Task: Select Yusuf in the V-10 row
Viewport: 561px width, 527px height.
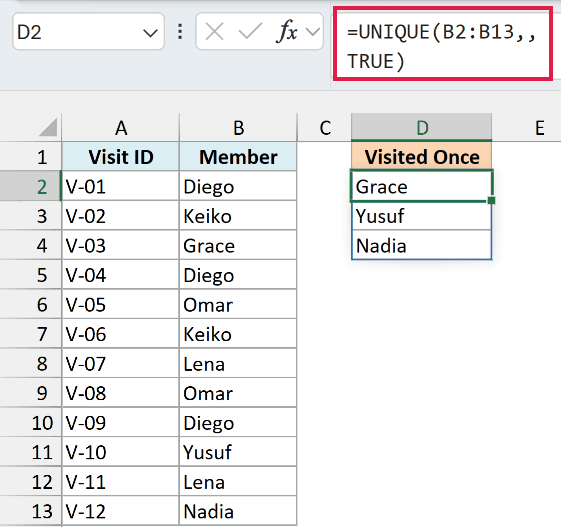Action: click(238, 452)
